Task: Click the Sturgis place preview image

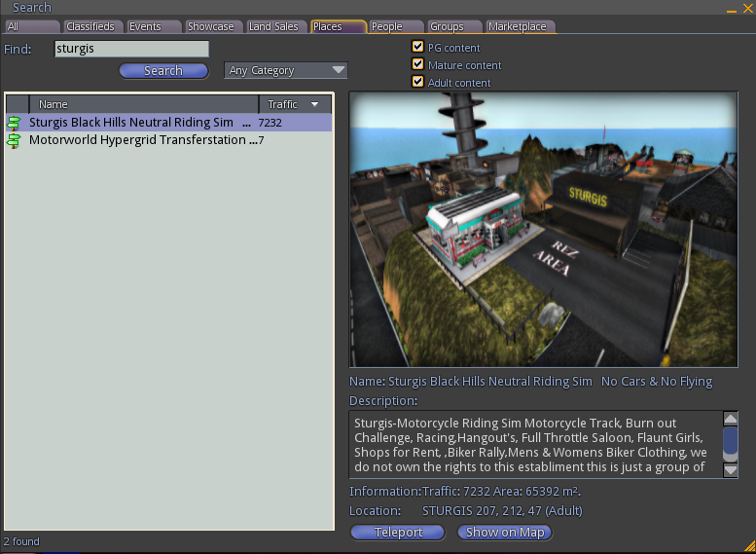Action: pyautogui.click(x=543, y=230)
